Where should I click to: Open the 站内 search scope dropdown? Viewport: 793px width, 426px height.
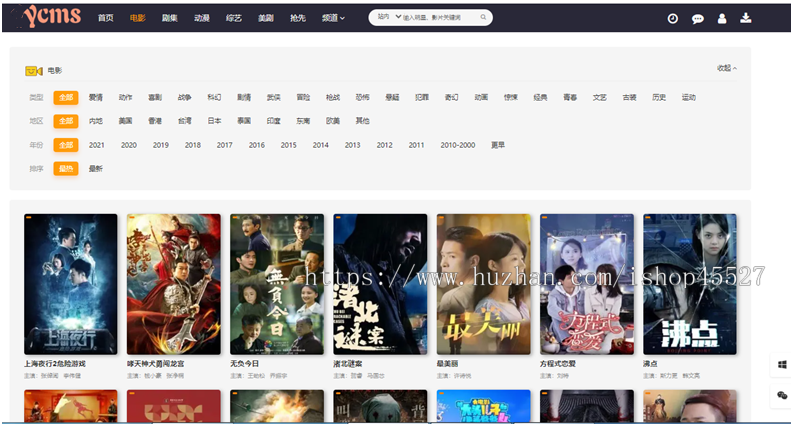click(x=389, y=17)
